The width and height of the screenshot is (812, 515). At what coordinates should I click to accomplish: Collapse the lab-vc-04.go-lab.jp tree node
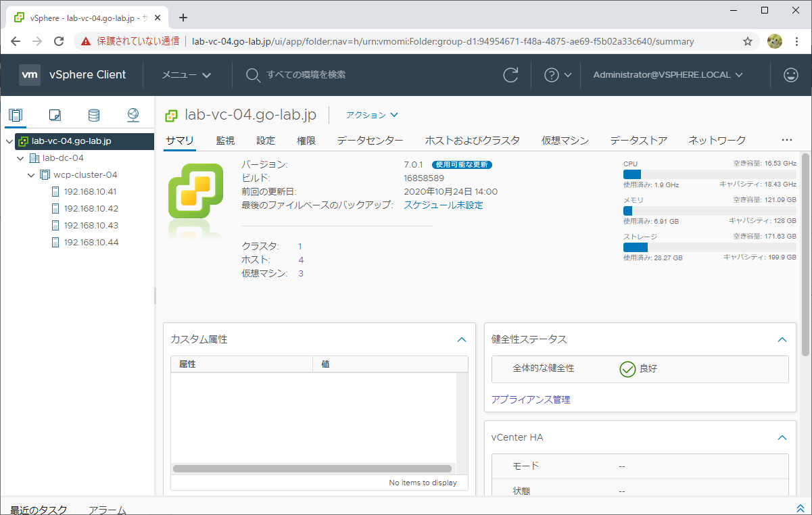pyautogui.click(x=9, y=142)
